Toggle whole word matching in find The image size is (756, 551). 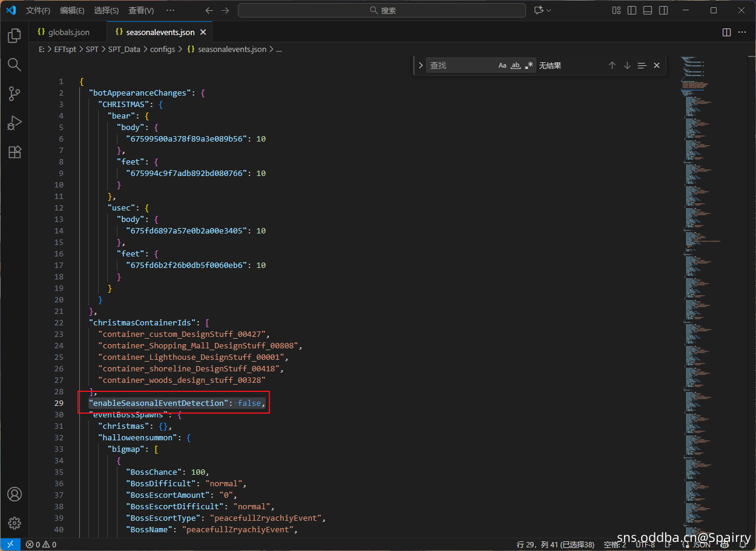(x=516, y=65)
